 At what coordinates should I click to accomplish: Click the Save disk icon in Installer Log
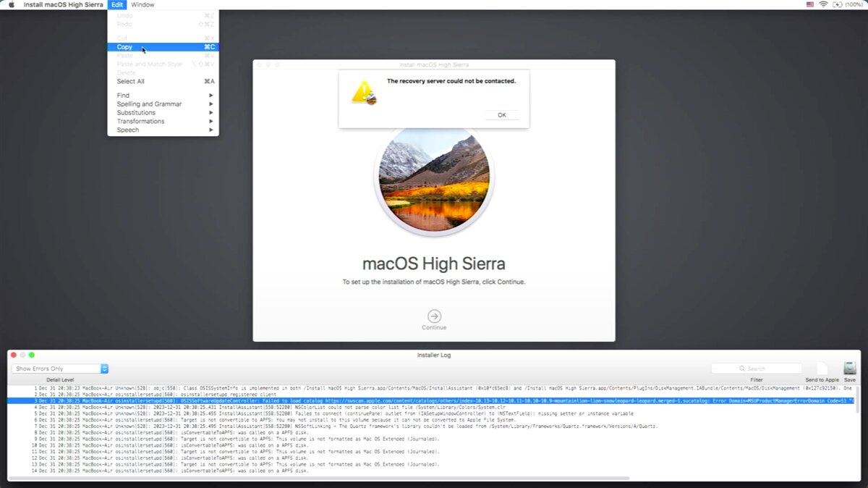[850, 368]
